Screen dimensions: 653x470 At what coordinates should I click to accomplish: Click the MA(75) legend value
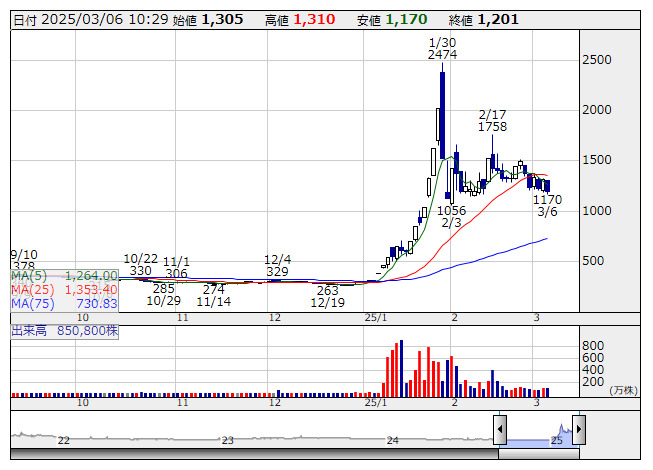tap(97, 303)
